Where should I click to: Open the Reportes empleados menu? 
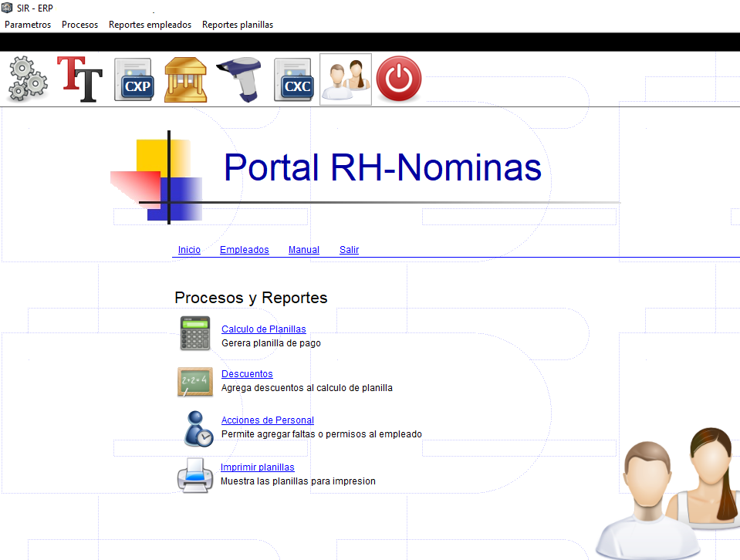click(150, 25)
